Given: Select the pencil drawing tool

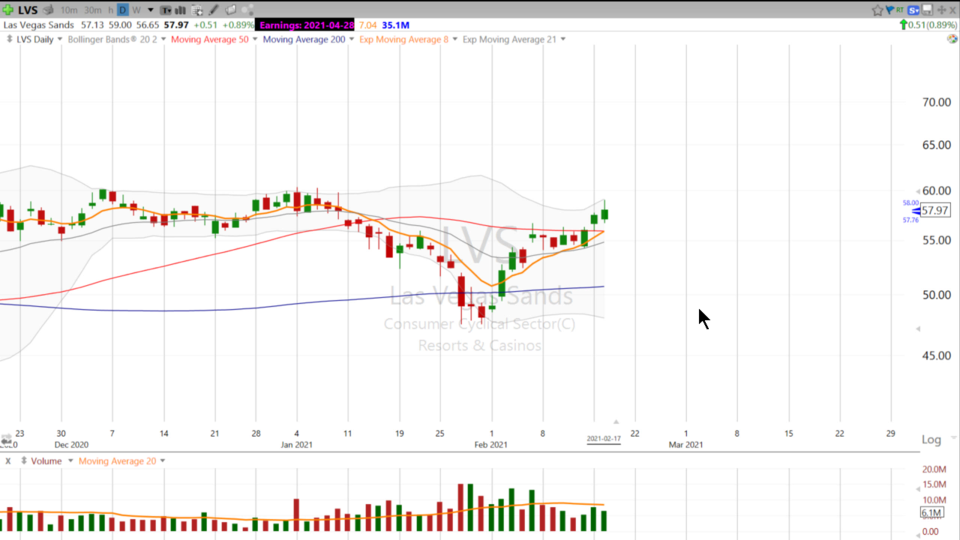Looking at the screenshot, I should (214, 10).
